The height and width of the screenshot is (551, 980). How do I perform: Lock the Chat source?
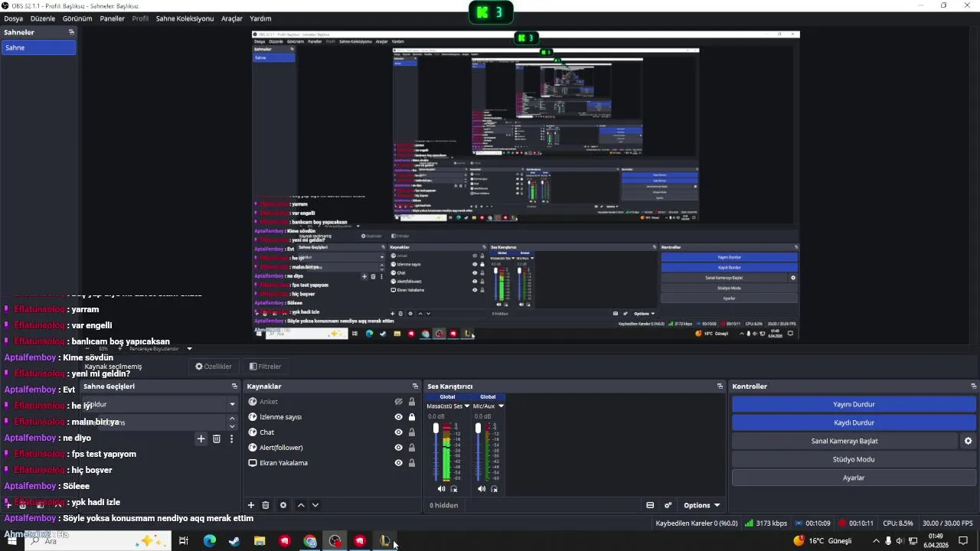412,432
